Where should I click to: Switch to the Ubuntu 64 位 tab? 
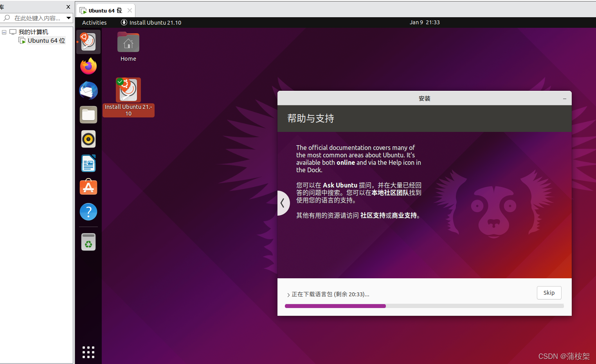pos(105,11)
